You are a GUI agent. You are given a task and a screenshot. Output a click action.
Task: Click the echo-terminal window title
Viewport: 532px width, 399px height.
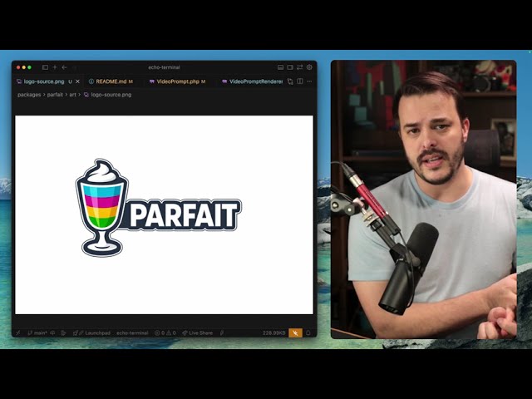tap(164, 67)
